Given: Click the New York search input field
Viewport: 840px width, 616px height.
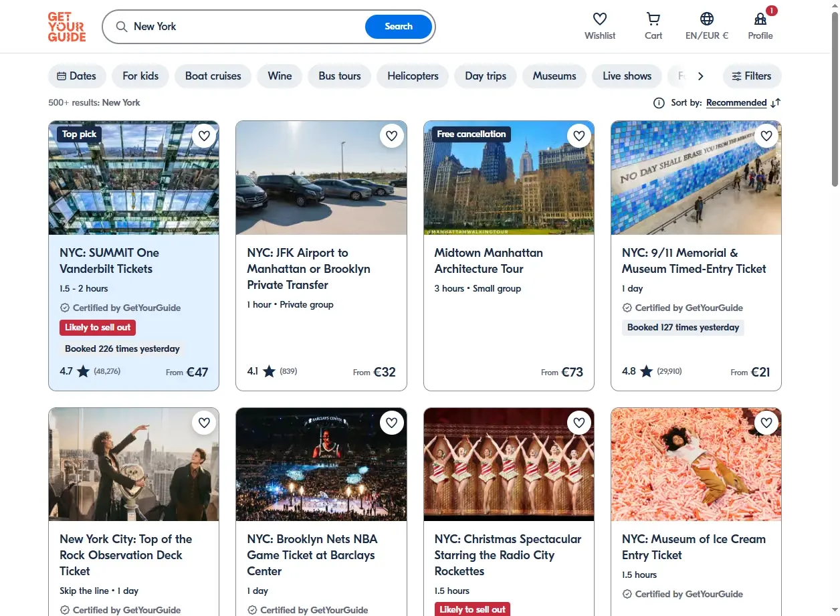Looking at the screenshot, I should click(x=245, y=27).
